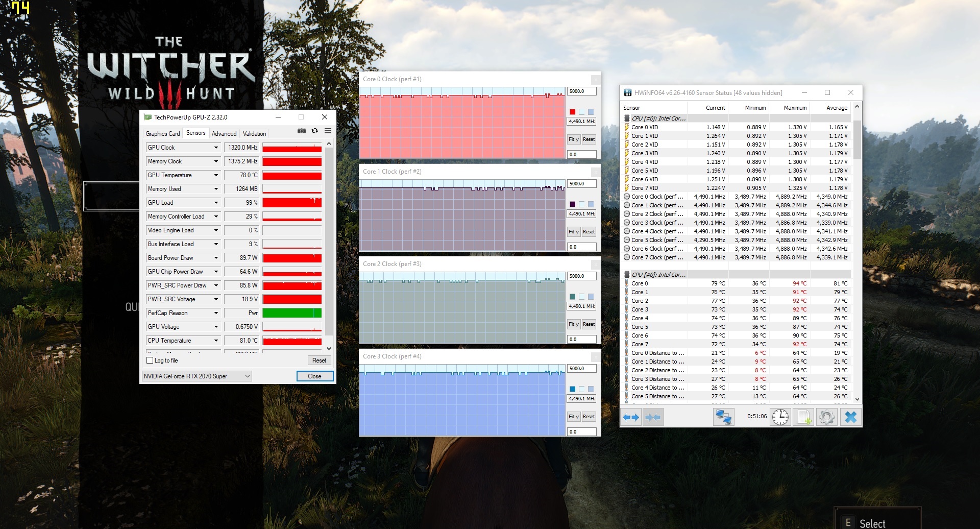Click Fit y on Core 3 Clock graph
The image size is (980, 529).
574,417
